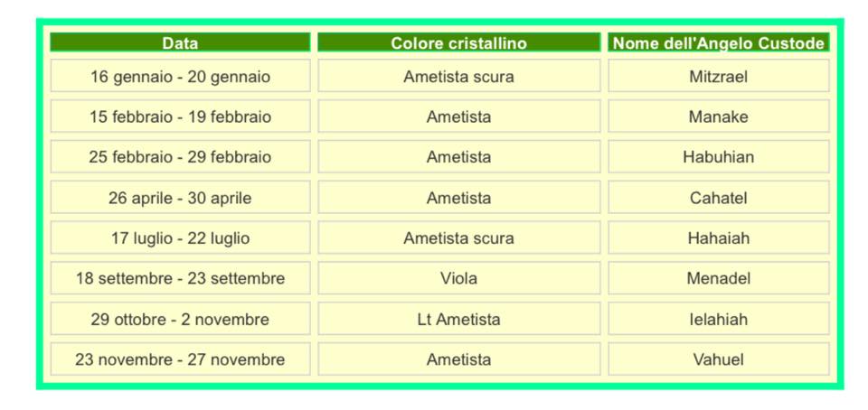Select the 15 febbraio - 19 febbraio cell
Image resolution: width=868 pixels, height=410 pixels.
[180, 116]
